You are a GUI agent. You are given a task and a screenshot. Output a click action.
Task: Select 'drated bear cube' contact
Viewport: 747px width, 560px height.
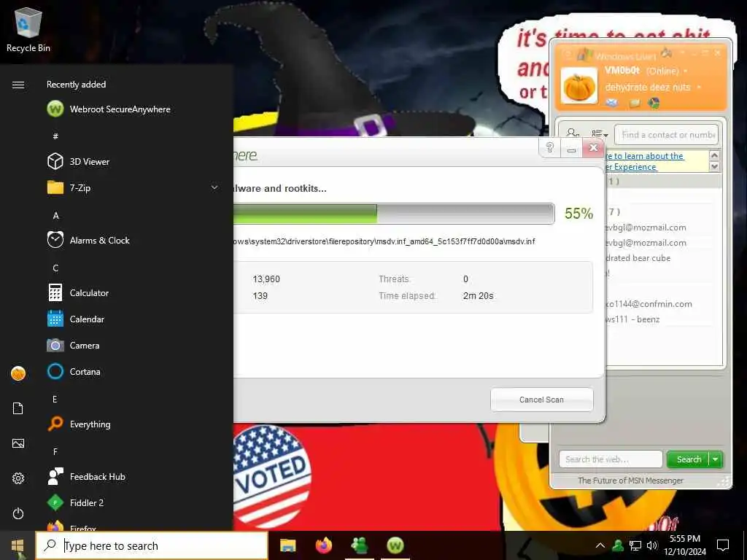pyautogui.click(x=638, y=258)
